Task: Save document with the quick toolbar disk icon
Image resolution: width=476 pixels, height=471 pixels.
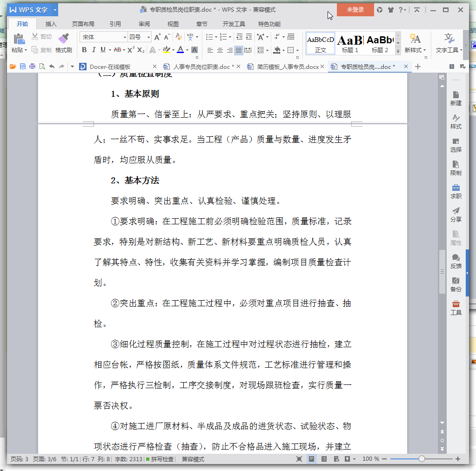Action: click(23, 67)
